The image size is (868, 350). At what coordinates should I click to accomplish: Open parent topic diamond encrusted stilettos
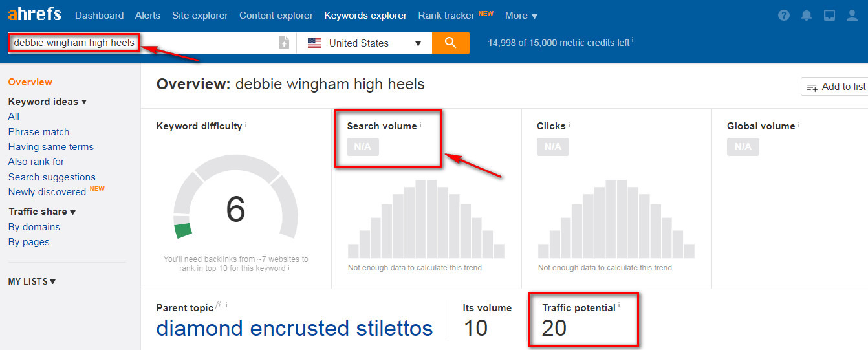[294, 328]
